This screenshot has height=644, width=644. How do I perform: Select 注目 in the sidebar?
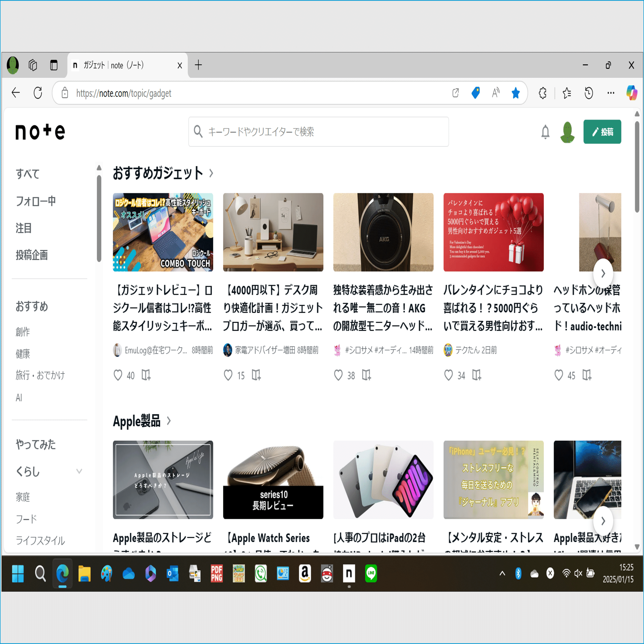(x=24, y=228)
